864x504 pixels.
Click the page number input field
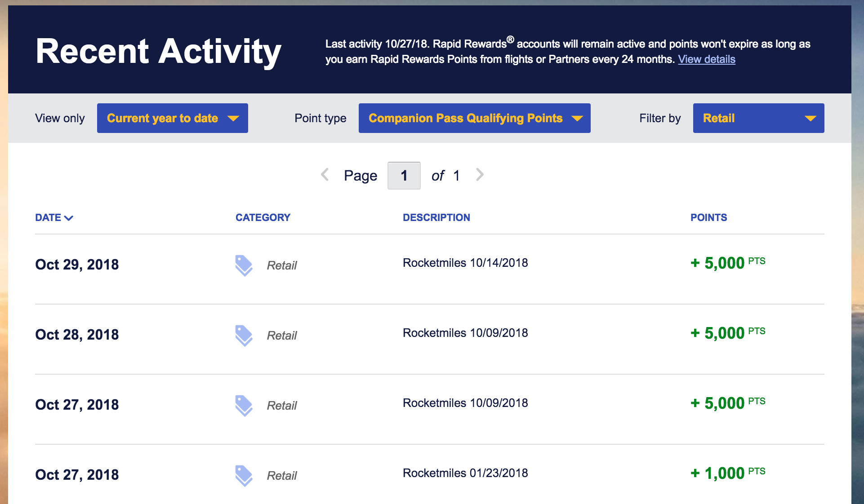tap(404, 176)
